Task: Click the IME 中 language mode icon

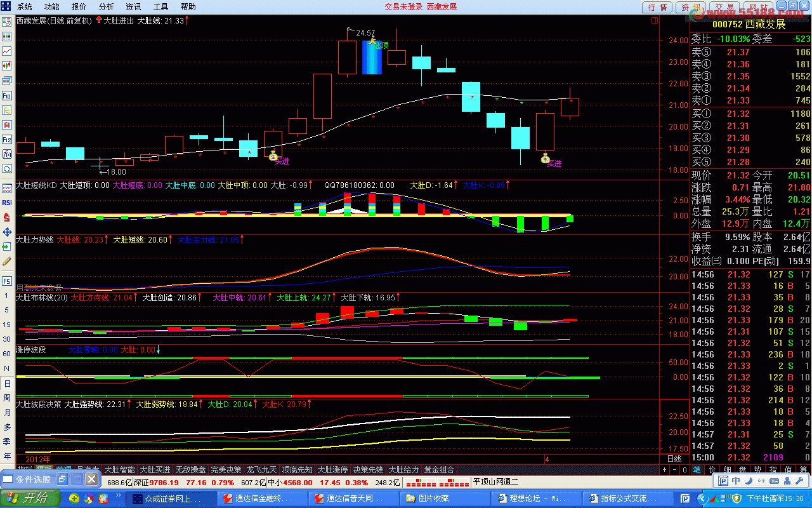Action: tap(736, 481)
